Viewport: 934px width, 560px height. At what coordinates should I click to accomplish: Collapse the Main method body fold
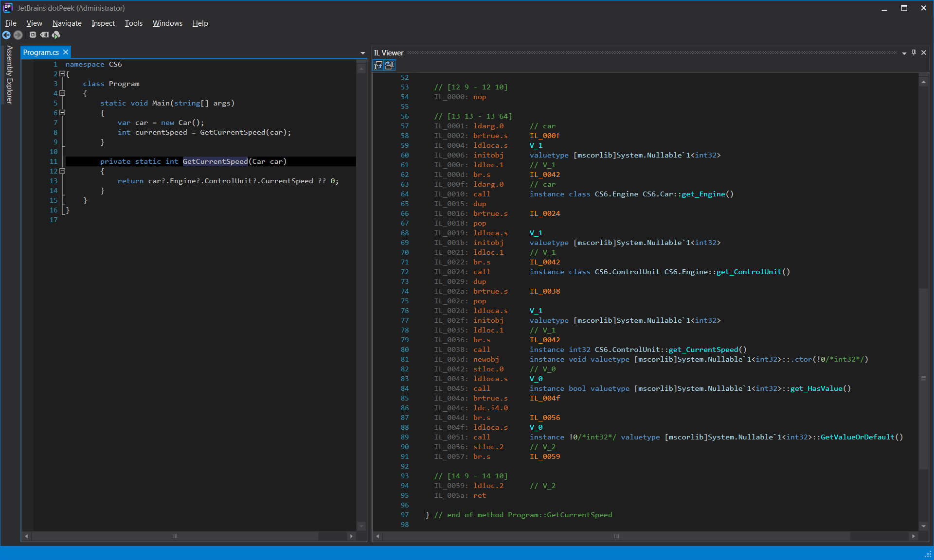point(63,113)
